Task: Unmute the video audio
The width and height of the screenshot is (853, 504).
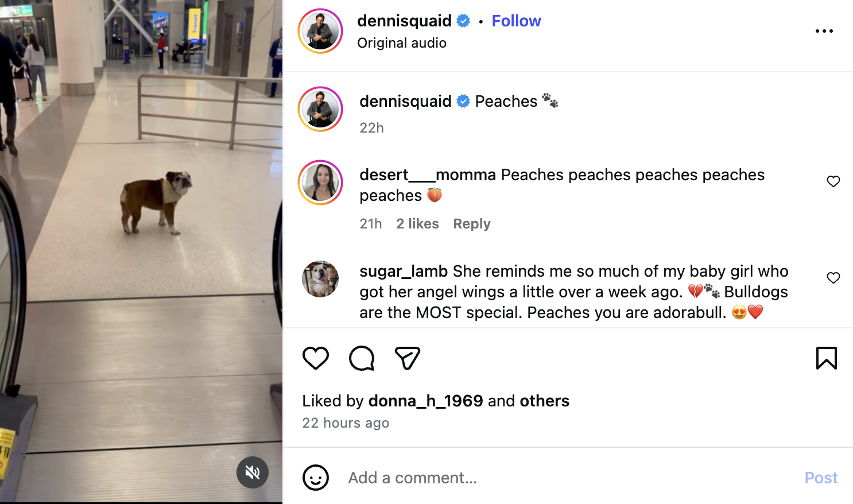Action: pos(252,472)
